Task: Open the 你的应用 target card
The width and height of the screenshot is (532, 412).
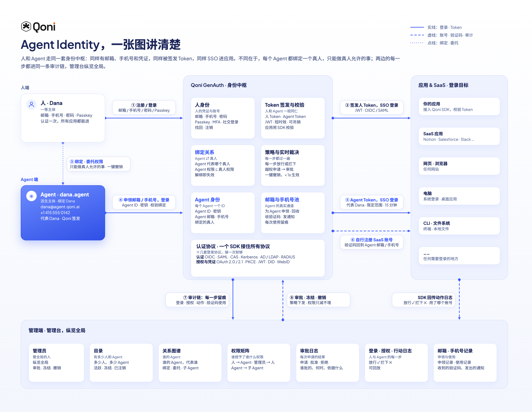Action: coord(459,106)
